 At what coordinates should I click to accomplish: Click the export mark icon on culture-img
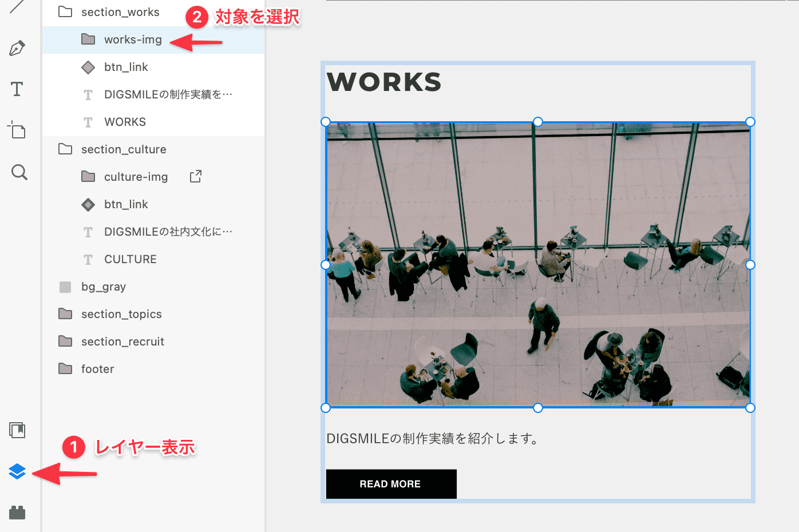point(196,176)
